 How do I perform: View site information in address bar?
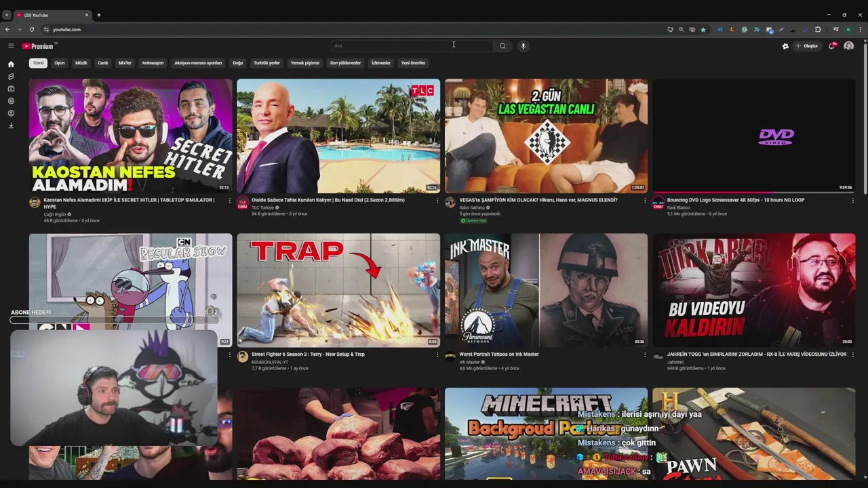click(x=46, y=29)
